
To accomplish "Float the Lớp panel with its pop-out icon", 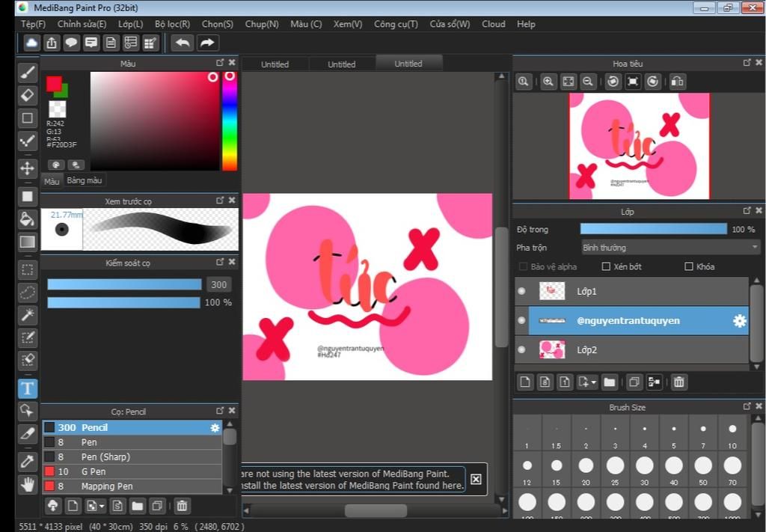I will [747, 210].
